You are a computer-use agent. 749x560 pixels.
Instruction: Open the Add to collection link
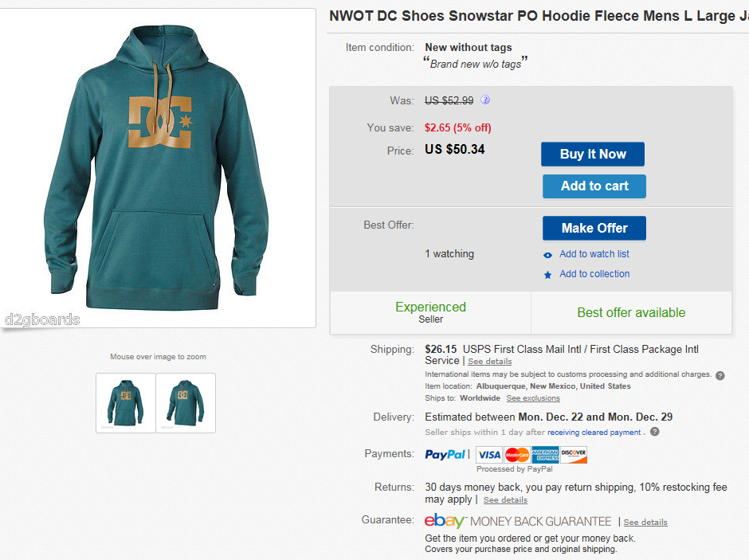click(594, 274)
